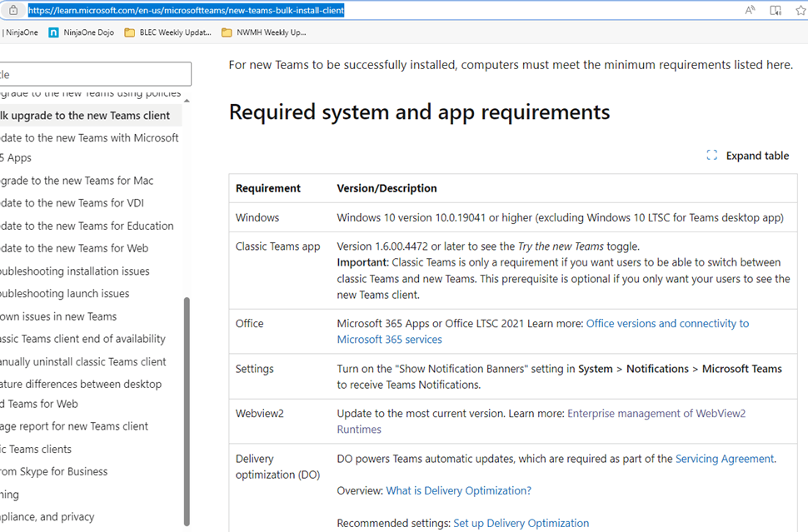Screen dimensions: 808x532
Task: Open the Servicing Agreement link
Action: click(724, 459)
